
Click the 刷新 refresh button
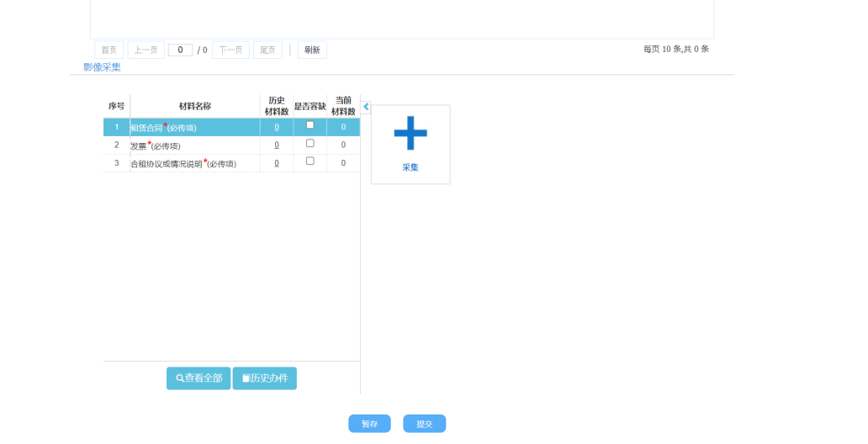tap(312, 50)
